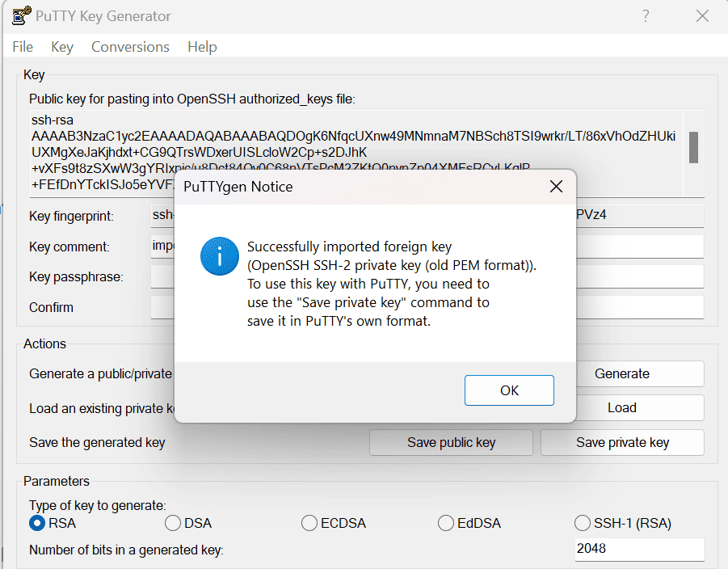Open the Conversions menu
The image size is (728, 569).
[130, 47]
